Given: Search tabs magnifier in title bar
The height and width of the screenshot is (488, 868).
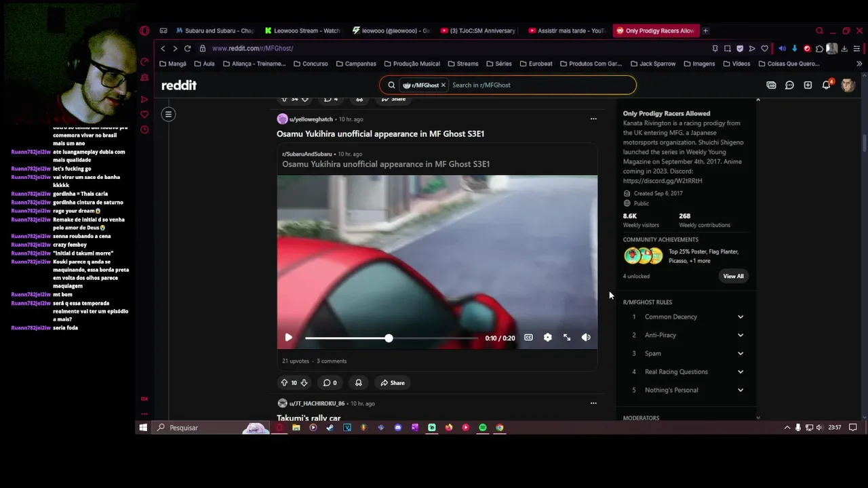Looking at the screenshot, I should (819, 30).
